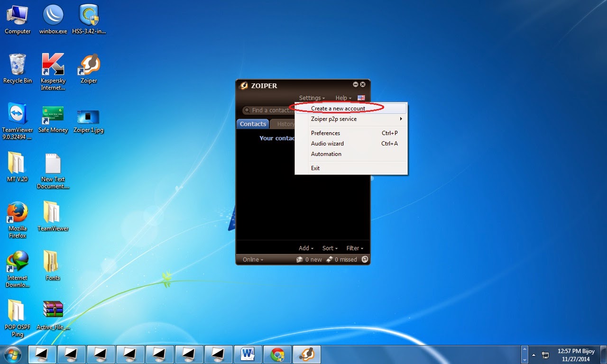The height and width of the screenshot is (364, 607).
Task: Open the Help menu in Zoiper
Action: tap(343, 98)
